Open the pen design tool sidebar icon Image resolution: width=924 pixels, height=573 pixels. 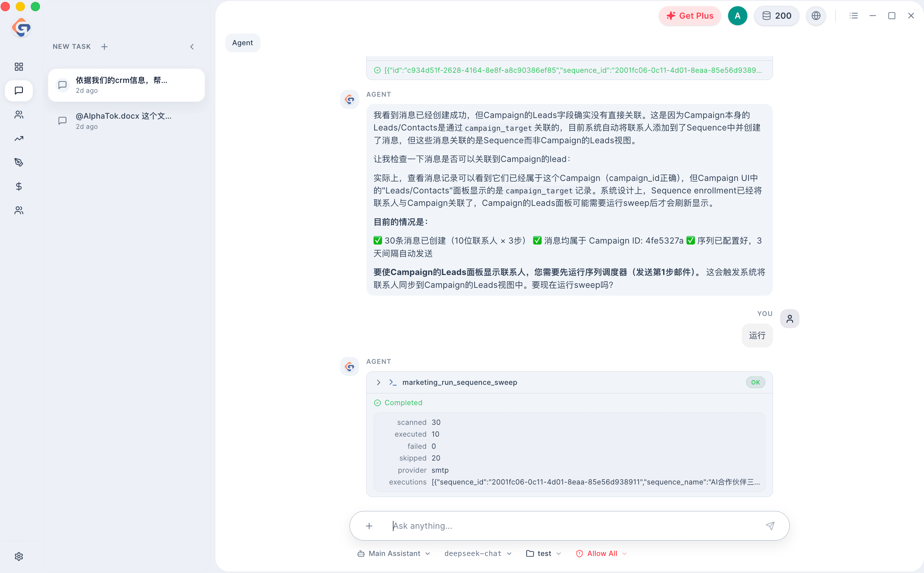click(x=19, y=162)
